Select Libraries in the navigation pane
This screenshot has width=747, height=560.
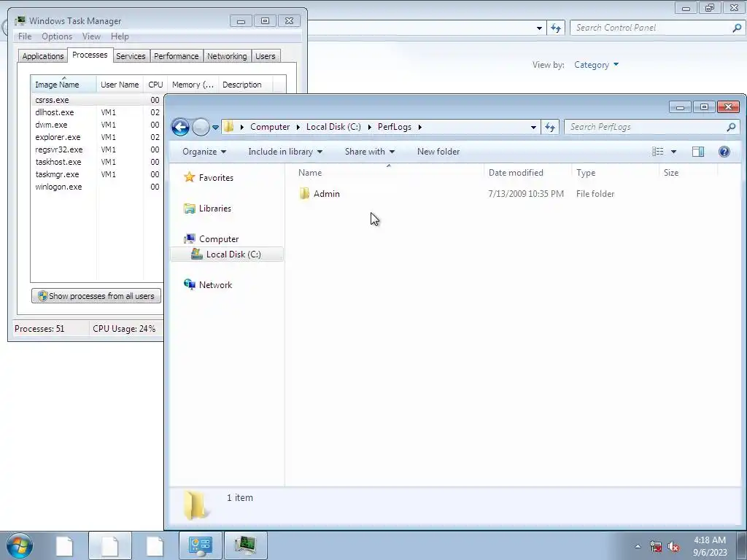tap(215, 208)
